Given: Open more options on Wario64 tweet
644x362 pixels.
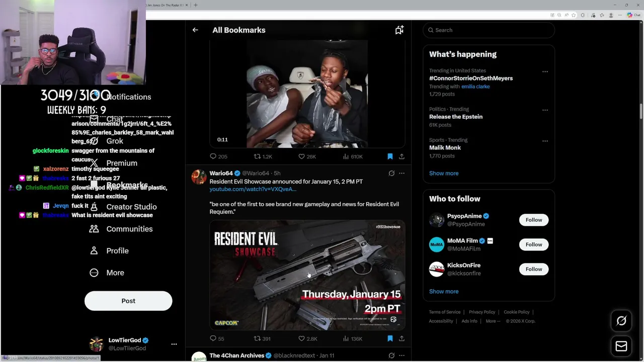Looking at the screenshot, I should click(401, 173).
